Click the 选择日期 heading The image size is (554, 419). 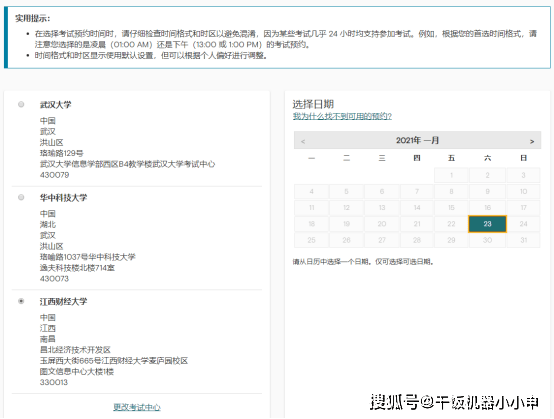pyautogui.click(x=313, y=104)
